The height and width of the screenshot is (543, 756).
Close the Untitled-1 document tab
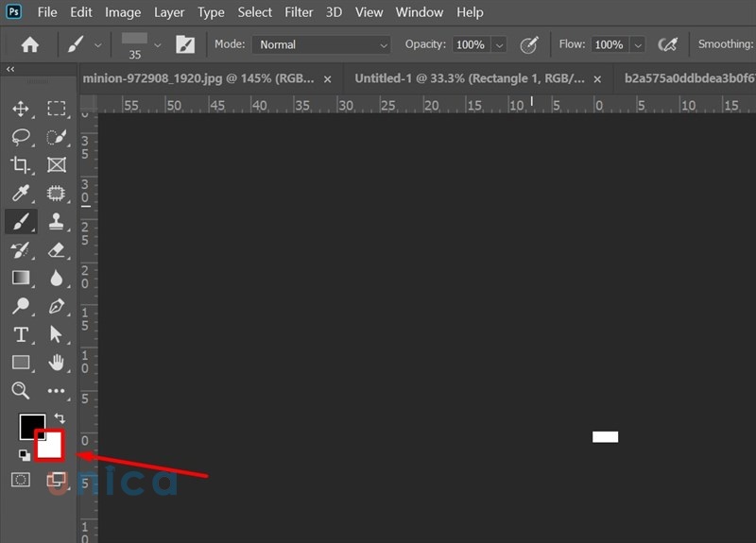(597, 79)
